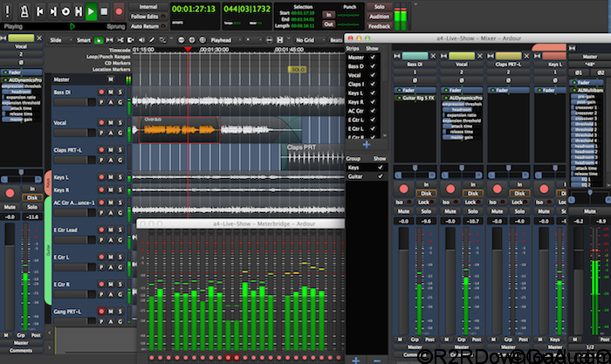This screenshot has width=611, height=364.
Task: Select the Guitar group in list
Action: [355, 176]
